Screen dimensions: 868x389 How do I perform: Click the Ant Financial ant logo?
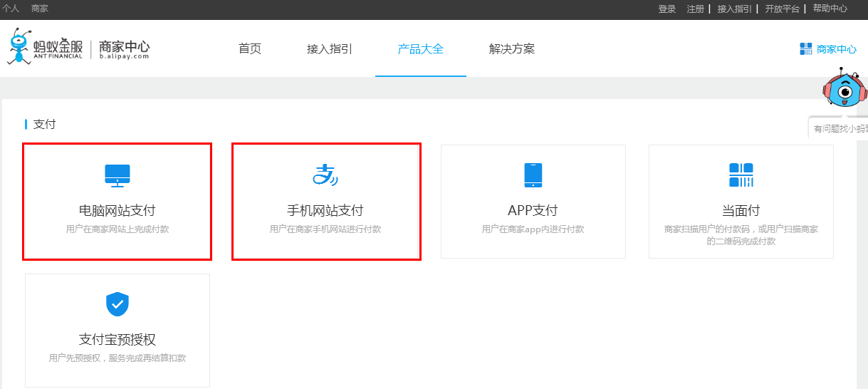21,46
